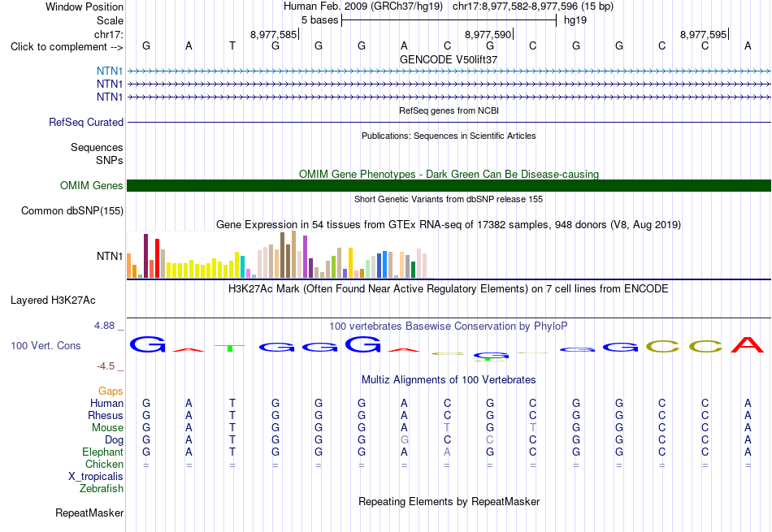
Task: Click the orange Gaps label
Action: tap(111, 391)
